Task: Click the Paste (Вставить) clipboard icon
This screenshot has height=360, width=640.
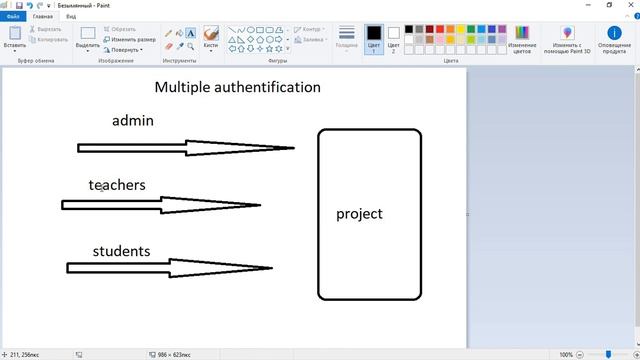Action: [15, 33]
